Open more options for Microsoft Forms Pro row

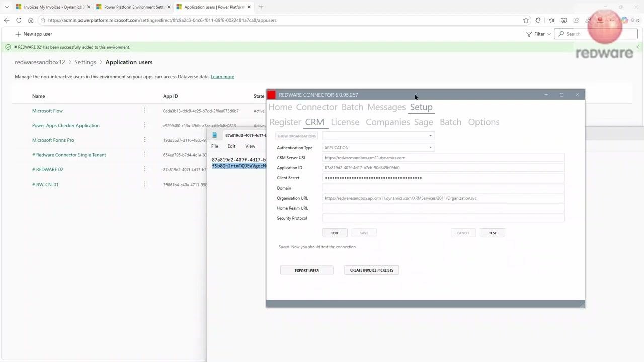tap(145, 140)
